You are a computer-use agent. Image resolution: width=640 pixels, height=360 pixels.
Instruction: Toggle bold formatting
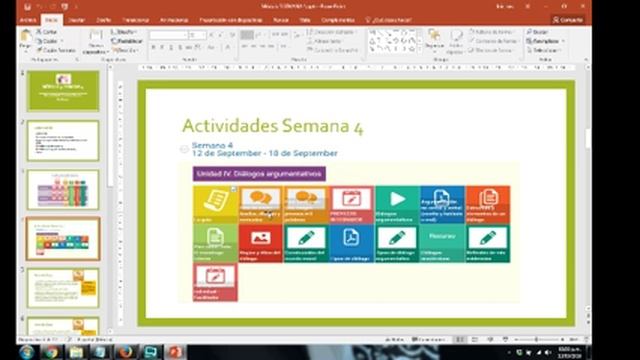[153, 48]
